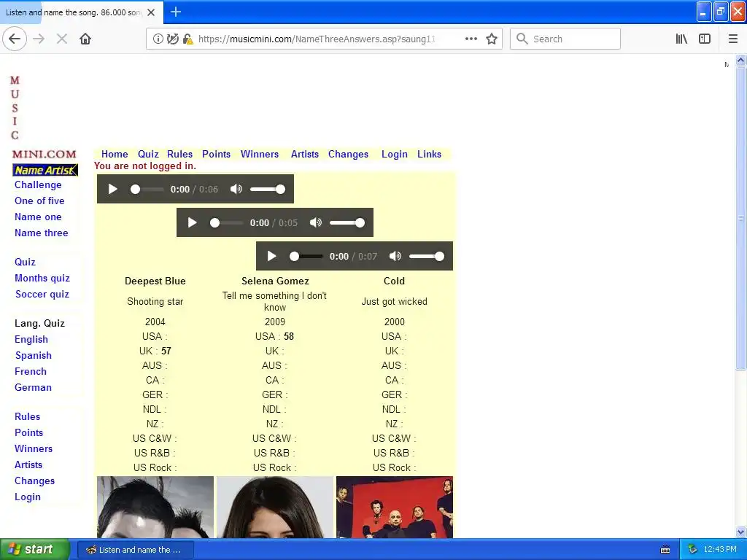Open the 'Name three' sidebar link
Viewport: 747px width, 560px height.
click(x=42, y=233)
